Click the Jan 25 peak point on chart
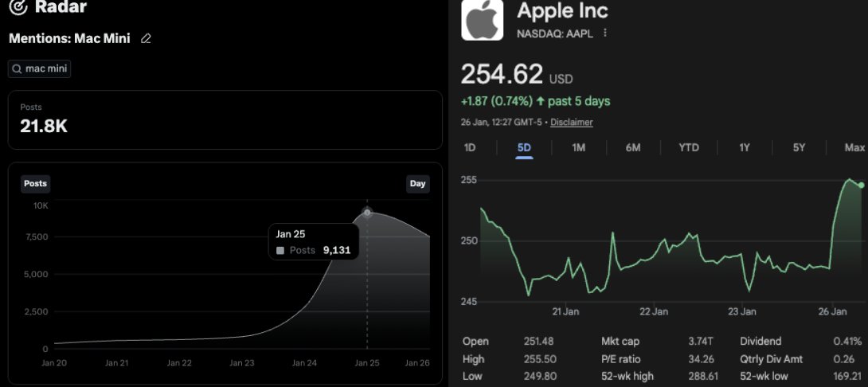This screenshot has height=387, width=868. [x=367, y=213]
